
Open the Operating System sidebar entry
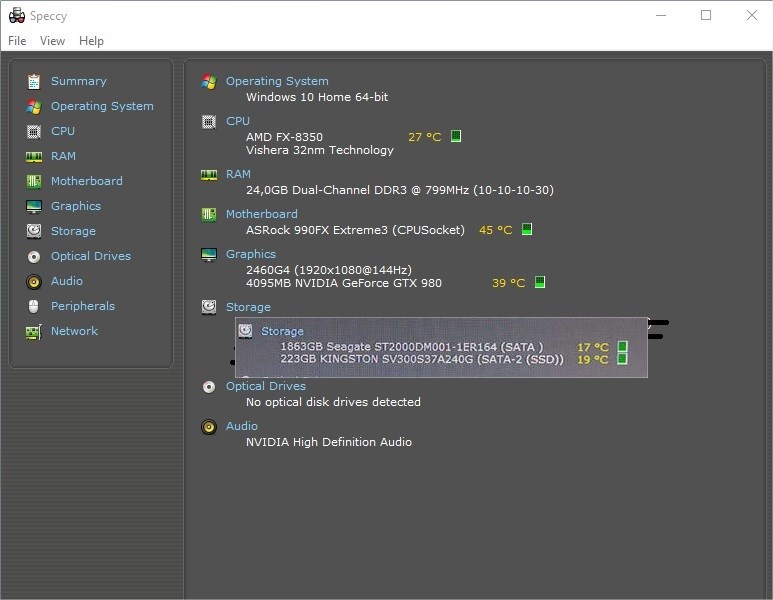102,106
